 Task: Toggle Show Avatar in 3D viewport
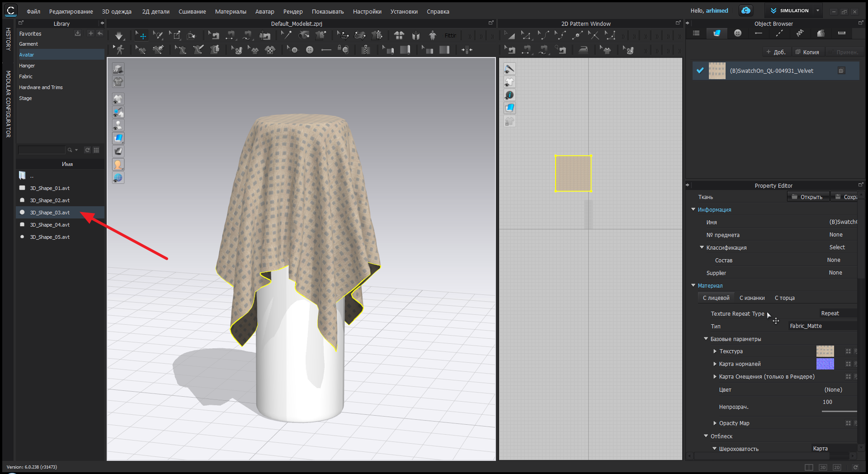(x=118, y=125)
